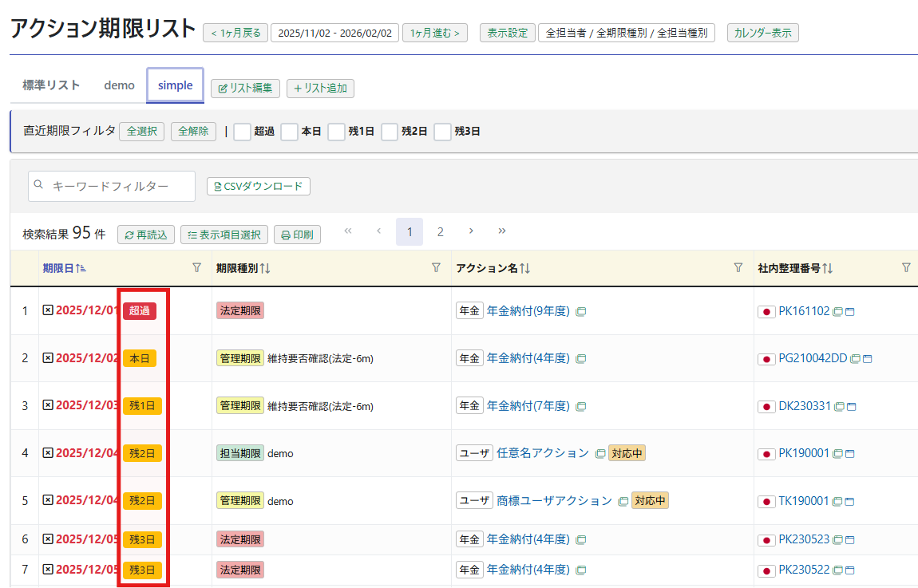
Task: Click the x-box icon in row 1
Action: tap(47, 310)
